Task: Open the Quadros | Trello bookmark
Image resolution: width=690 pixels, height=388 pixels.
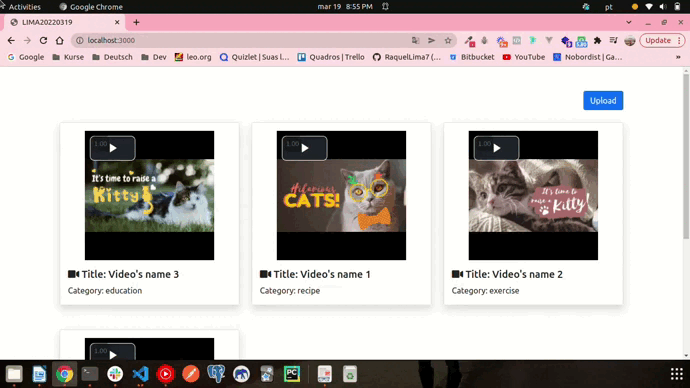Action: (331, 57)
